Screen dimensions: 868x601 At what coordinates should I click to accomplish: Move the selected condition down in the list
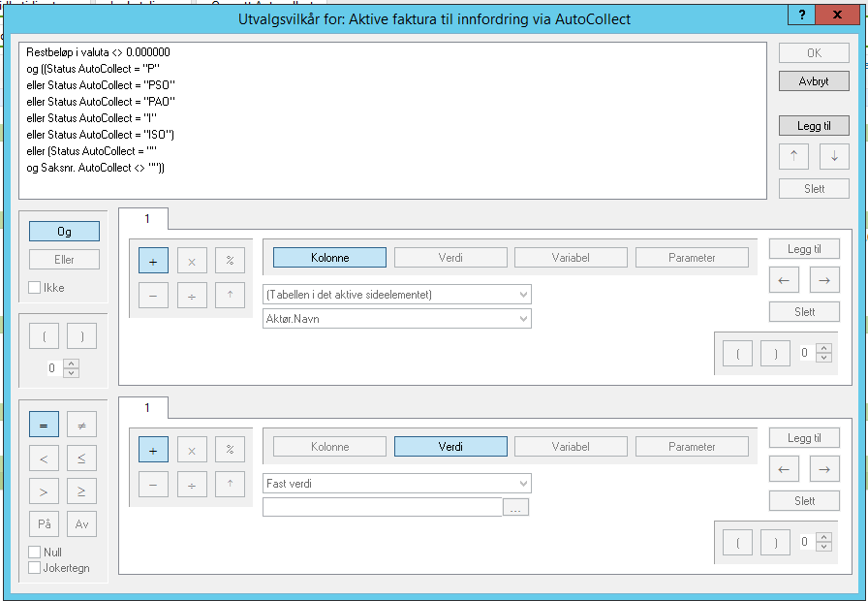(834, 156)
